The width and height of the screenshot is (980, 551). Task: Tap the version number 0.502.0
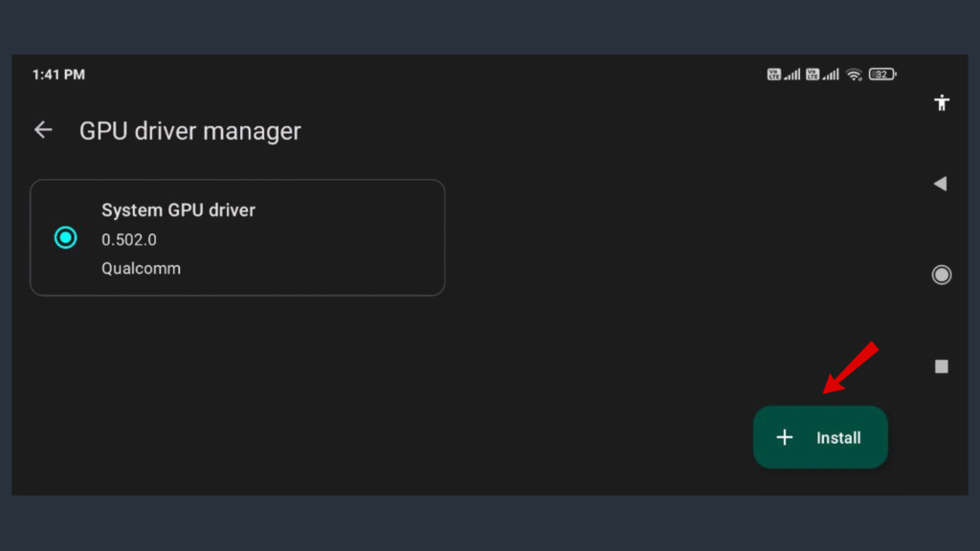coord(128,240)
